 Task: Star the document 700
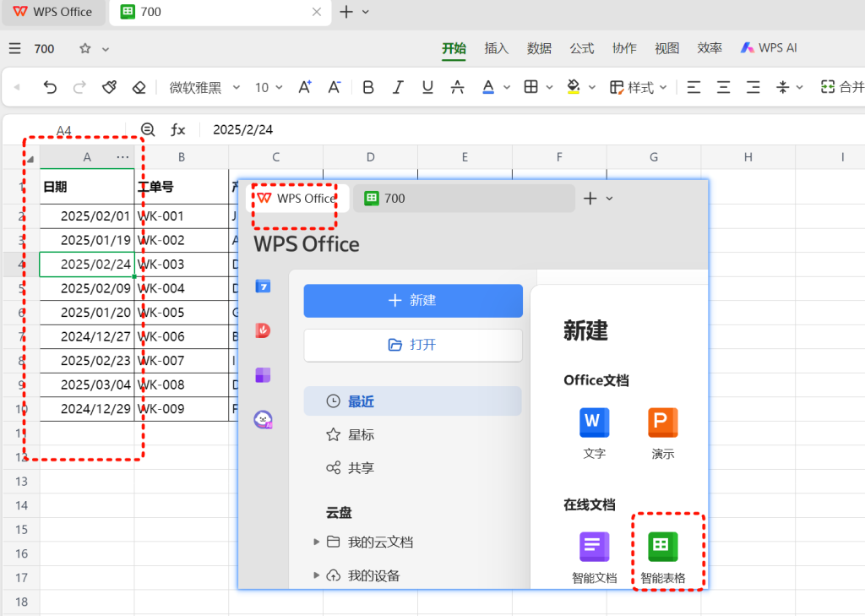[x=85, y=48]
